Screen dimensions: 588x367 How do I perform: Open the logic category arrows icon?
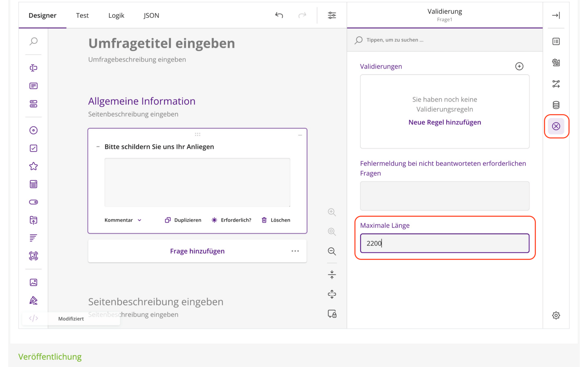[x=556, y=84]
